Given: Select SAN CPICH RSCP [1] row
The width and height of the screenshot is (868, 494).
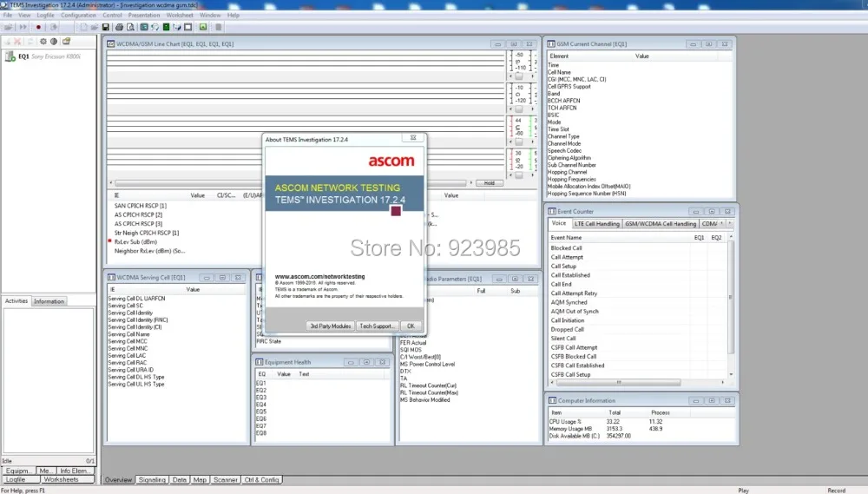Looking at the screenshot, I should pos(141,206).
